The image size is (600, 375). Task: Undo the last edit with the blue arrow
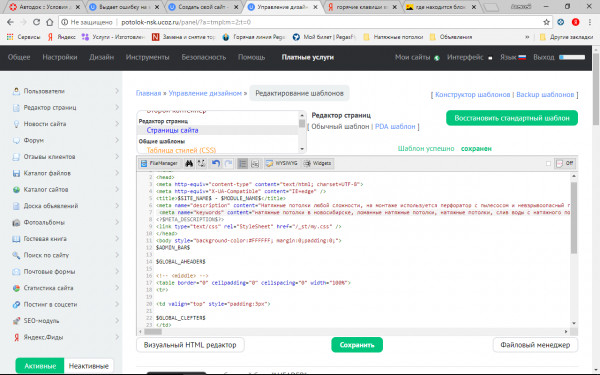tap(216, 163)
